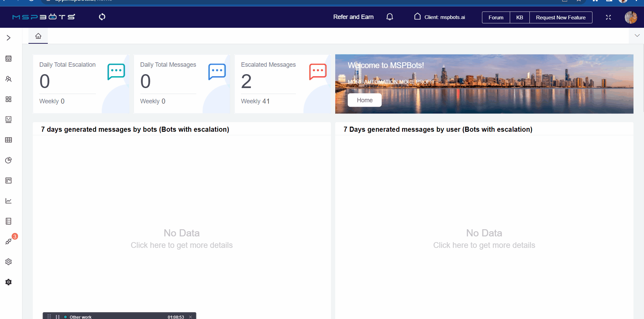Open the KB menu item
This screenshot has height=319, width=644.
[x=519, y=17]
